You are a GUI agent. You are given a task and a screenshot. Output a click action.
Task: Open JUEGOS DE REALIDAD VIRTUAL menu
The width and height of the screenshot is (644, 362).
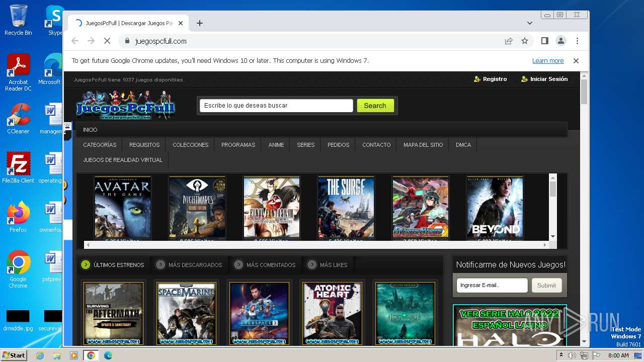point(123,160)
